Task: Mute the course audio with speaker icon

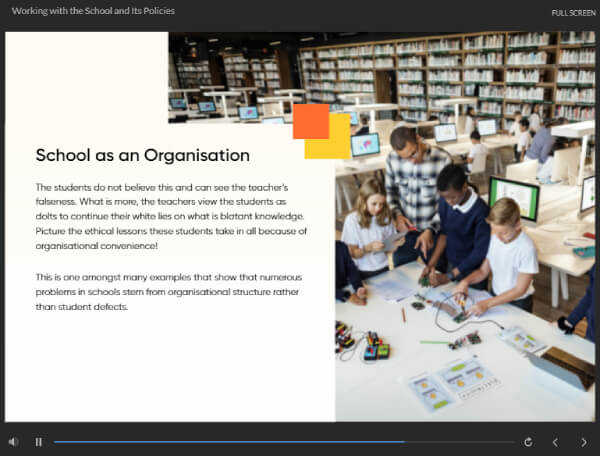Action: 13,442
